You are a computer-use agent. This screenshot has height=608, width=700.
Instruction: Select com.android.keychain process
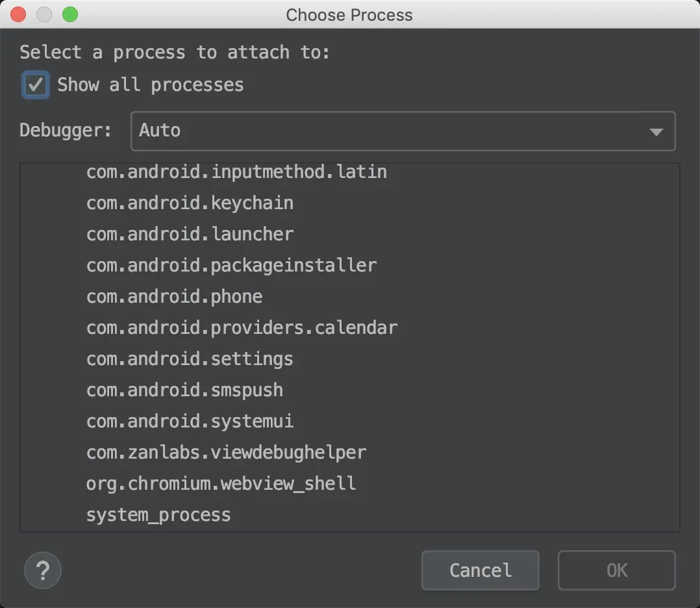point(190,203)
